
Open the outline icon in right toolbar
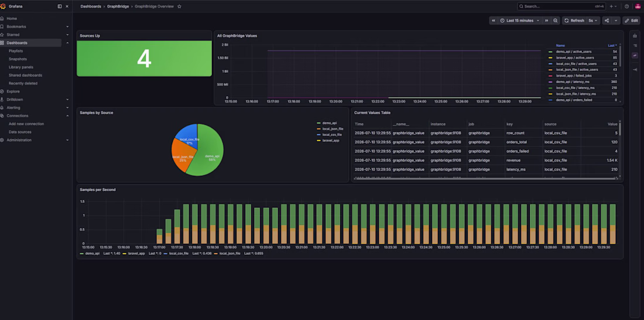coord(635,45)
